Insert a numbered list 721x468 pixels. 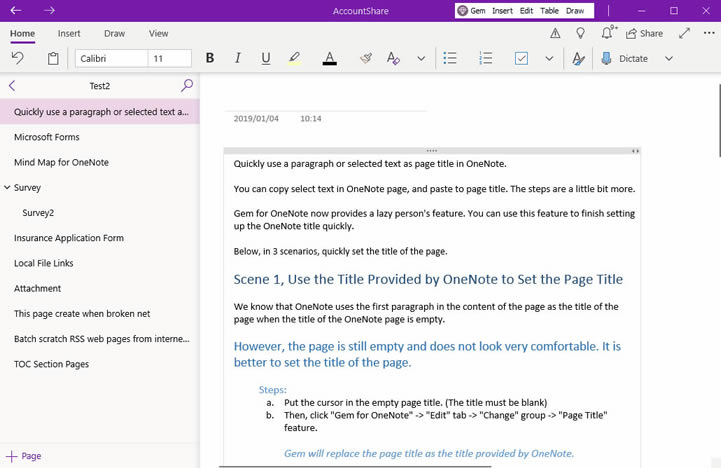tap(486, 59)
